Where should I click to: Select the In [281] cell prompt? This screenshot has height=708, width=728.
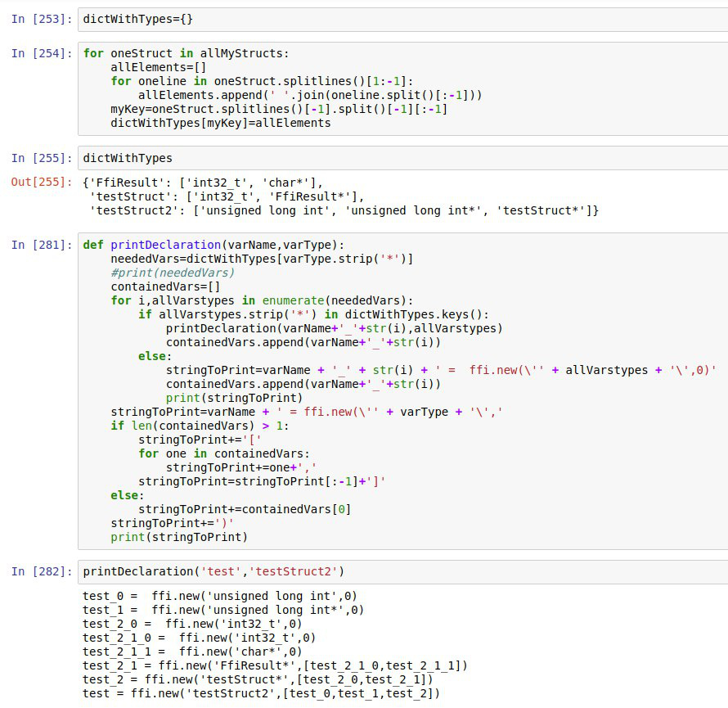pos(41,245)
